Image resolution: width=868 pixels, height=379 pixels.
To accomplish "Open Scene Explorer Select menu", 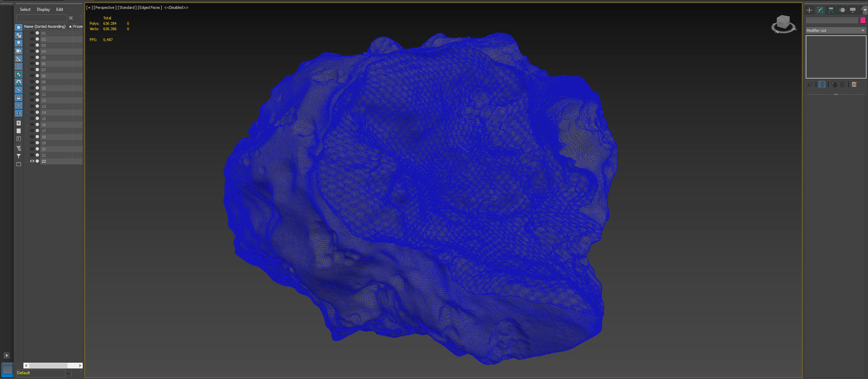I will [x=25, y=9].
